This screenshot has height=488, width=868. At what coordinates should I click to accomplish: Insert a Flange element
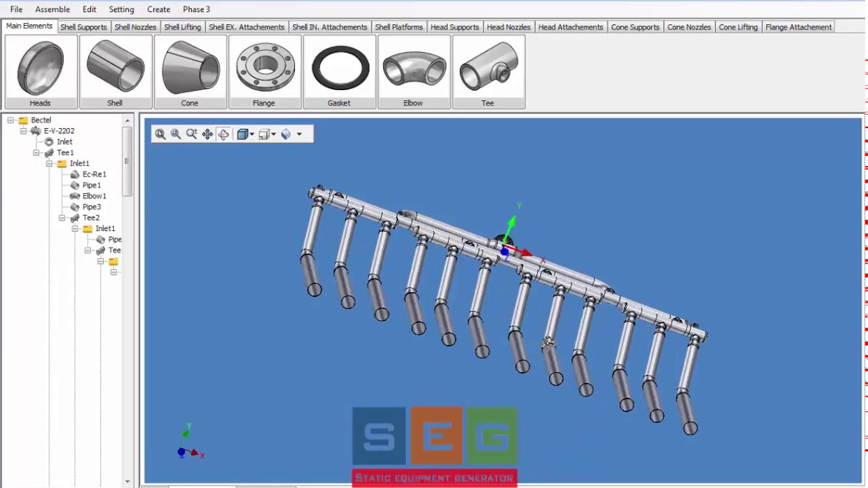pos(264,72)
